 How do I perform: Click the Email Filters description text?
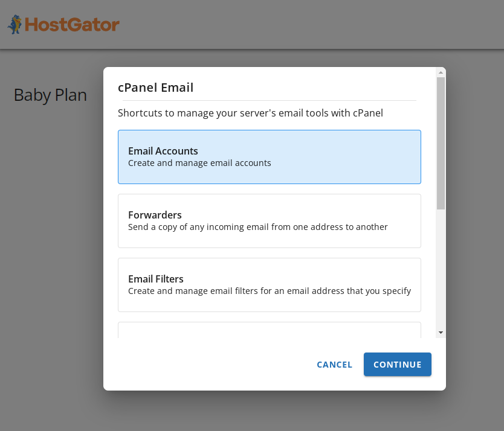click(x=270, y=291)
